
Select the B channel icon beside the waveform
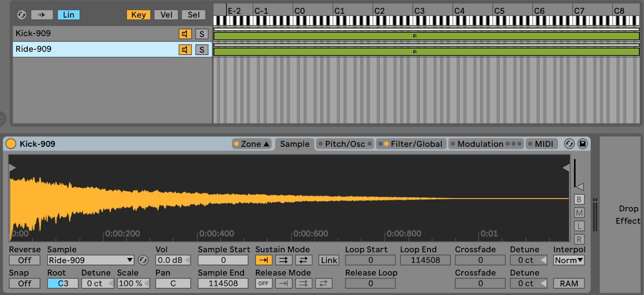tap(579, 200)
